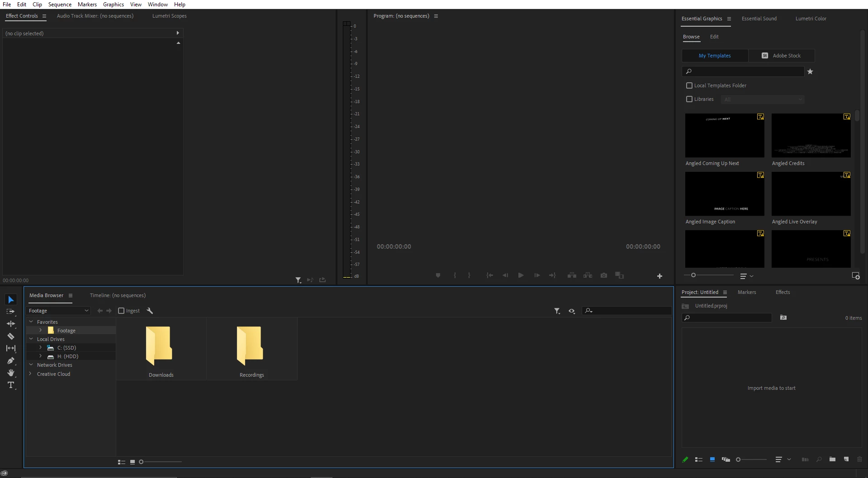Expand the H: (HDD) drive
The height and width of the screenshot is (478, 868).
(40, 356)
